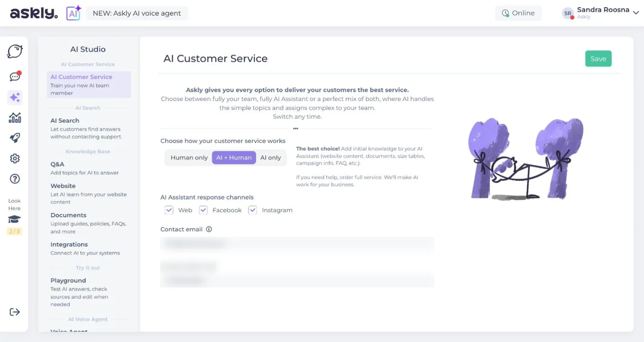Open the Online status dropdown
Screen dimensions: 644x342
[518, 13]
